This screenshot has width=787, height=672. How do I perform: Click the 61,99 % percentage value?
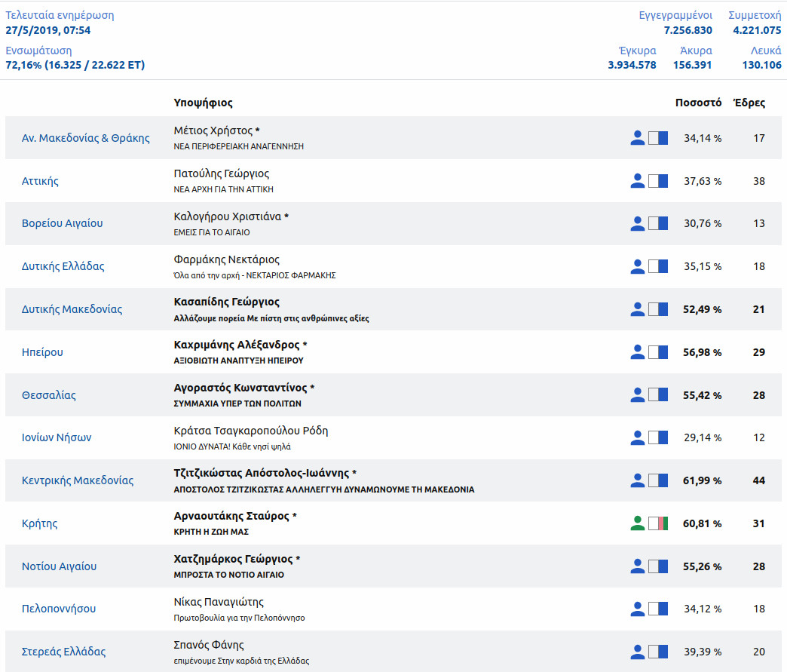[702, 480]
